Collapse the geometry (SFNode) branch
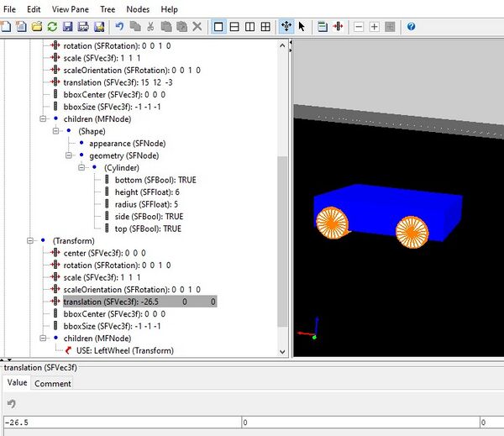Viewport: 504px width, 436px height. click(70, 155)
